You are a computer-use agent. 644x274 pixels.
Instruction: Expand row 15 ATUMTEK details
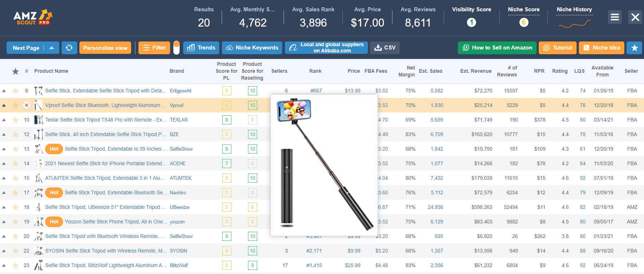pos(4,178)
